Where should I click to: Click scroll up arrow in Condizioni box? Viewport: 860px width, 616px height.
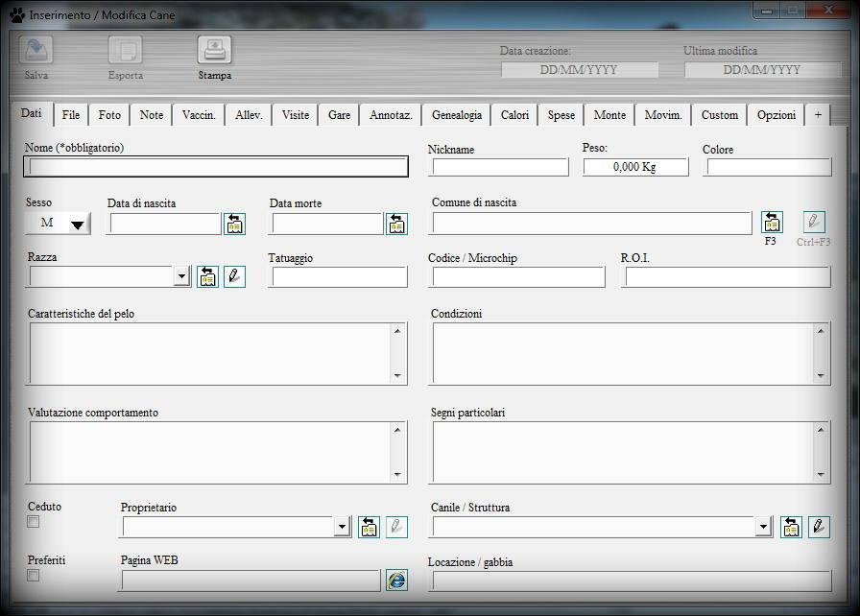(x=821, y=331)
